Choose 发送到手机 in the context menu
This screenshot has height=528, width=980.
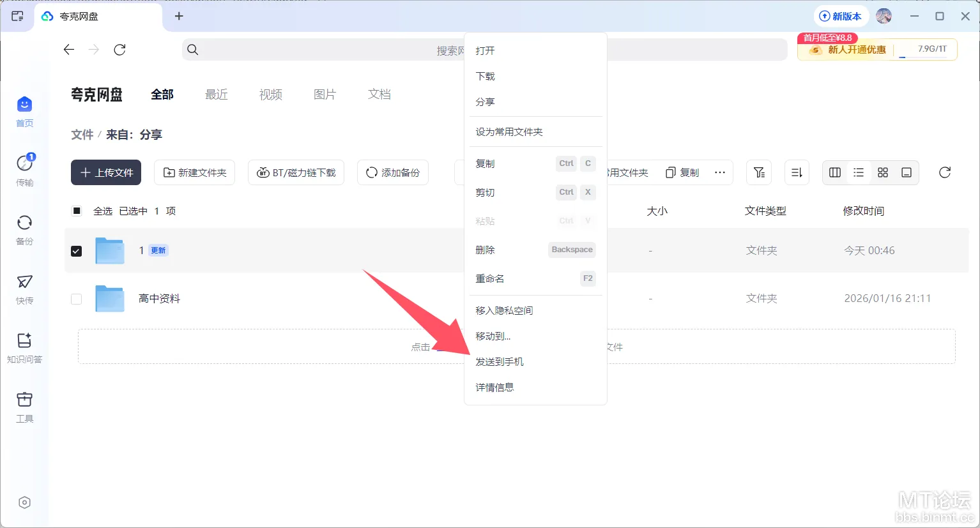click(500, 362)
